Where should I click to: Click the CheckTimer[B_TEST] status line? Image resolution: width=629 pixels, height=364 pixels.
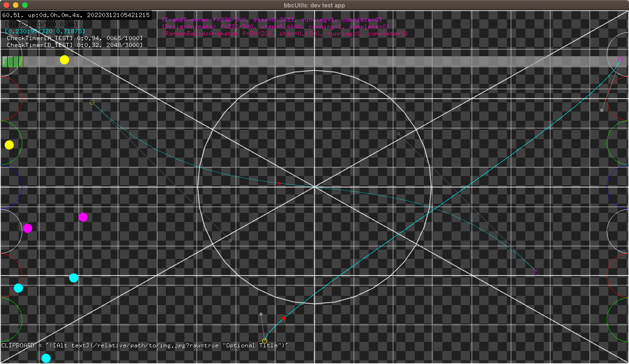(74, 45)
